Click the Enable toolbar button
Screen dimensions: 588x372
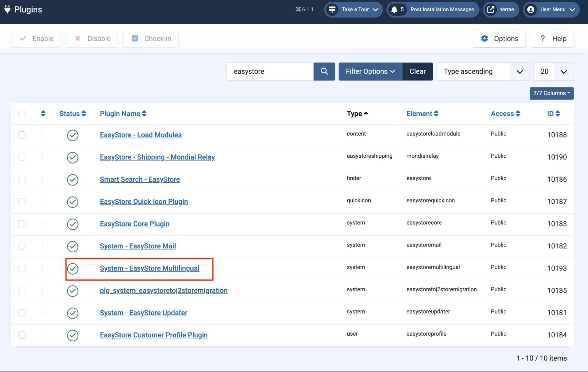tap(36, 39)
